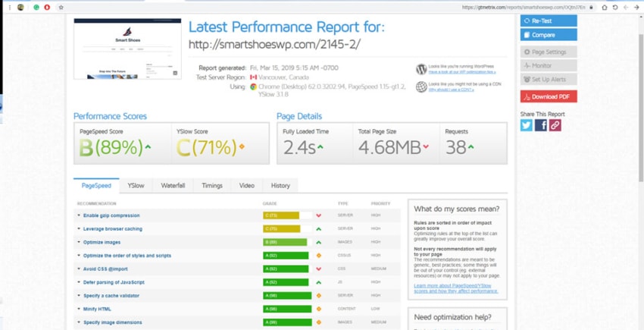Share report via Facebook icon

pos(540,125)
